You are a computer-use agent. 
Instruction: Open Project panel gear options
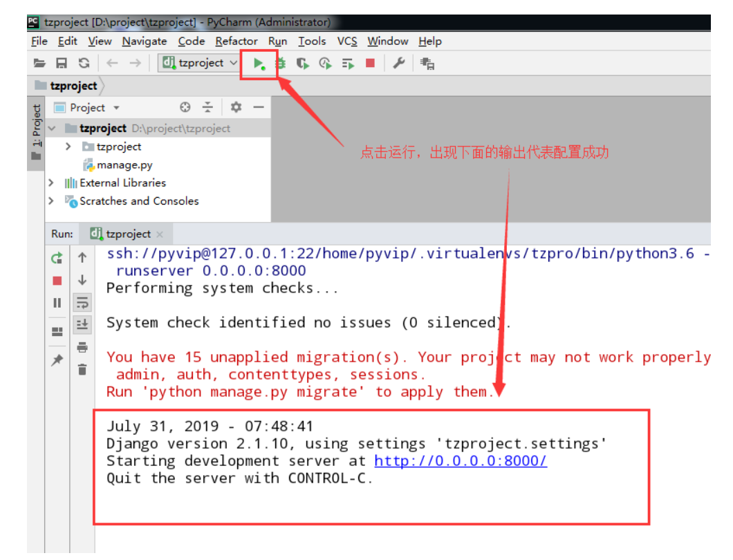[236, 108]
